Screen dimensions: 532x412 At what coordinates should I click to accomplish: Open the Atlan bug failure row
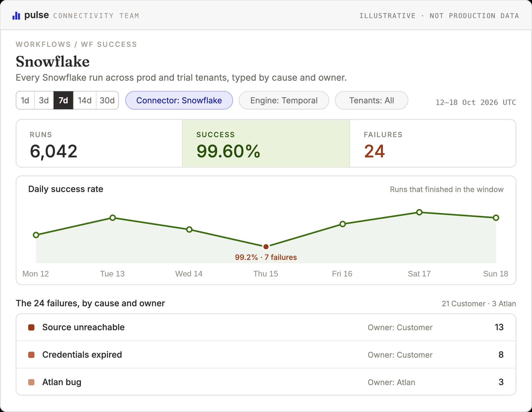click(266, 382)
